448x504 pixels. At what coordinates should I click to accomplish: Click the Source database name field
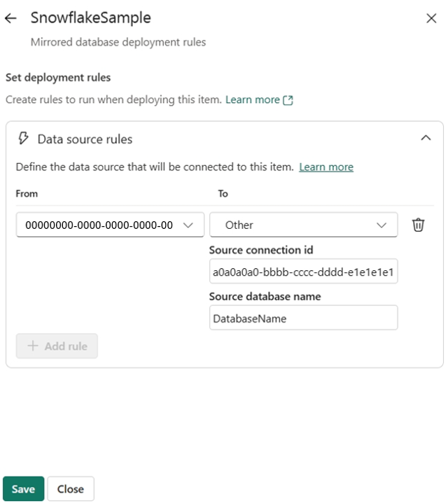303,318
